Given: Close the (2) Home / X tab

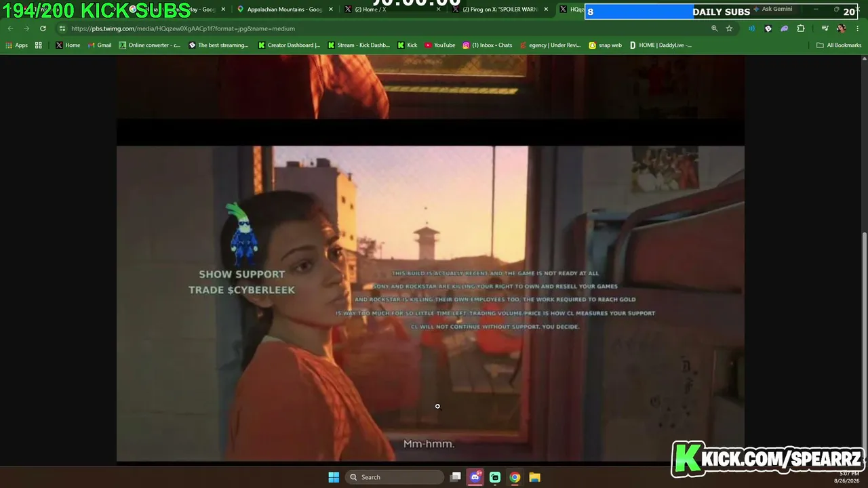Looking at the screenshot, I should coord(439,9).
